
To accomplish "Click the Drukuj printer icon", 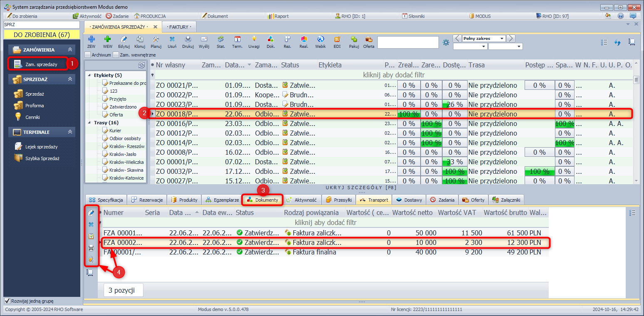I will [x=188, y=39].
